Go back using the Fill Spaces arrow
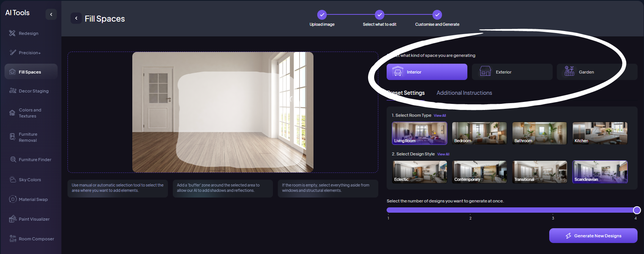 tap(76, 18)
